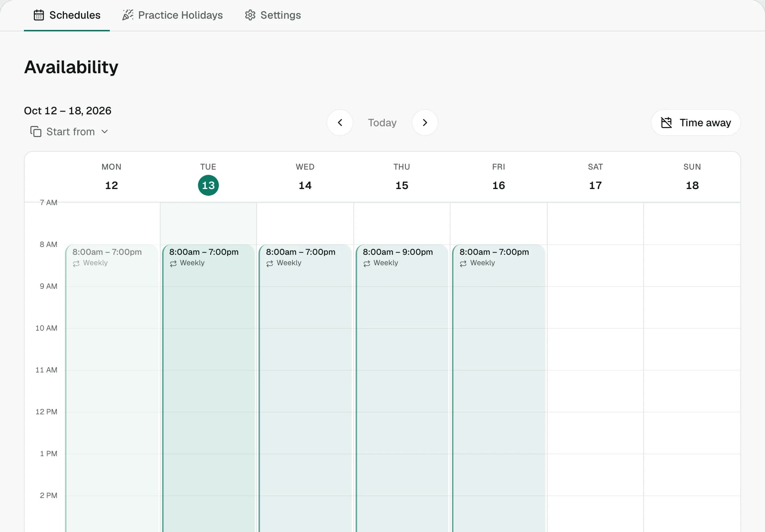Open Thursday 8:00am – 9:00pm availability block
This screenshot has height=532, width=765.
(x=402, y=388)
